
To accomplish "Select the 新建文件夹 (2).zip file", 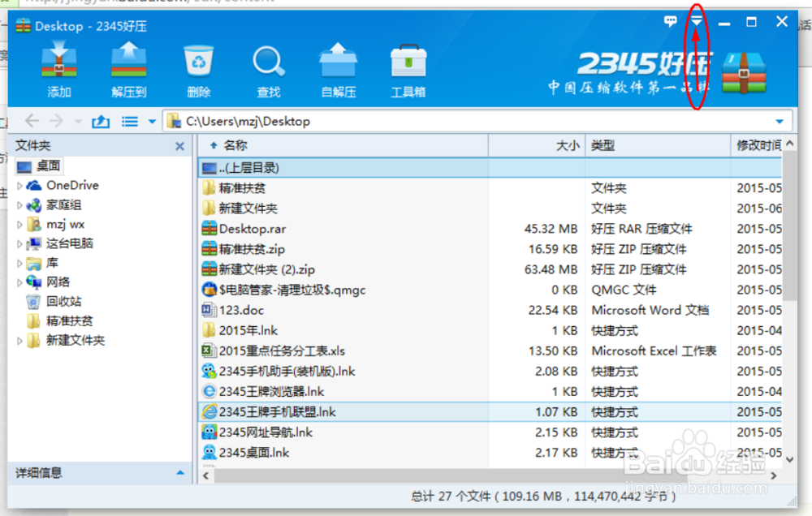I will point(490,269).
